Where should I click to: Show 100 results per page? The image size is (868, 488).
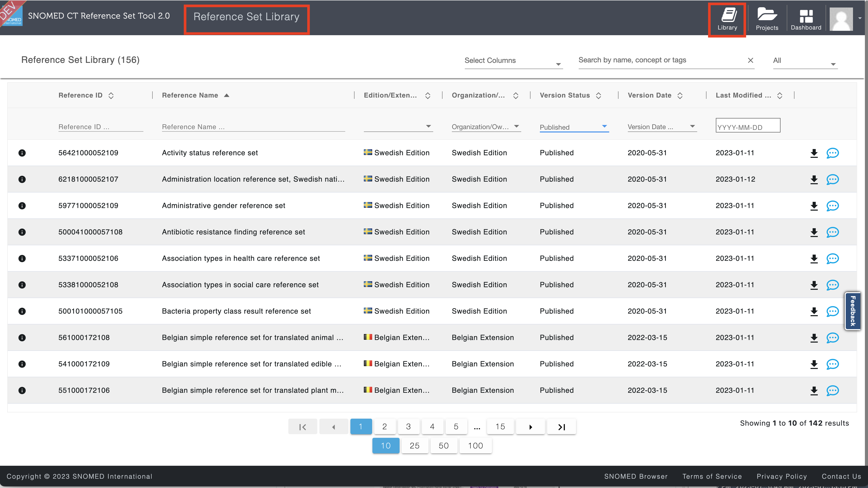pyautogui.click(x=475, y=446)
